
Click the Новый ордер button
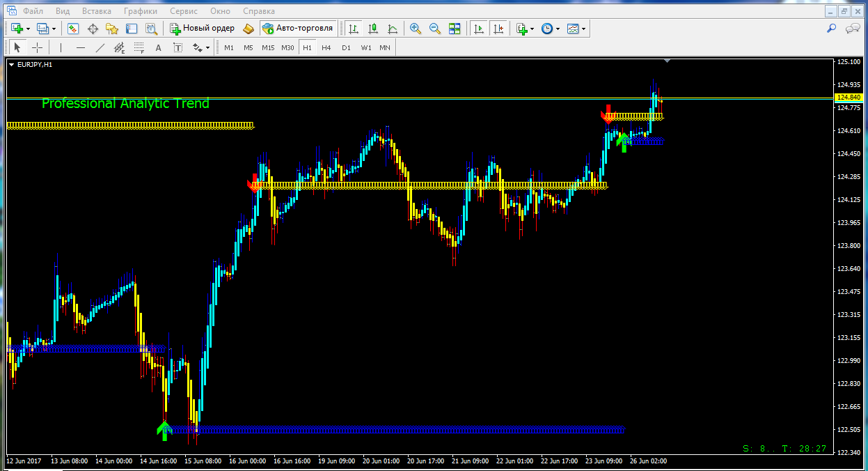click(202, 29)
